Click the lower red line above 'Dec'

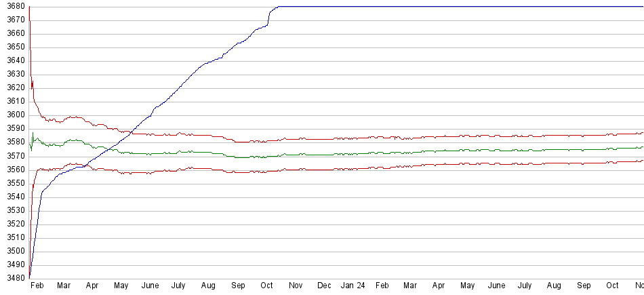[x=324, y=169]
